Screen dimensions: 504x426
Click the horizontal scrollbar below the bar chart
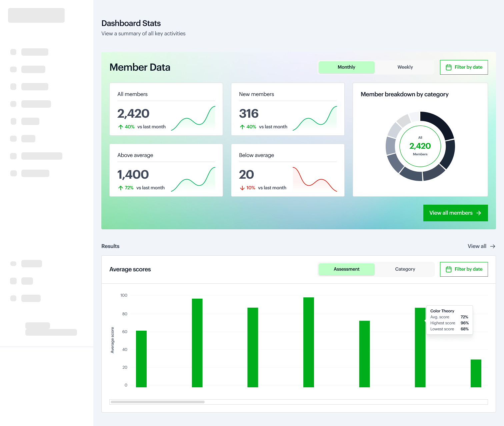tap(158, 402)
